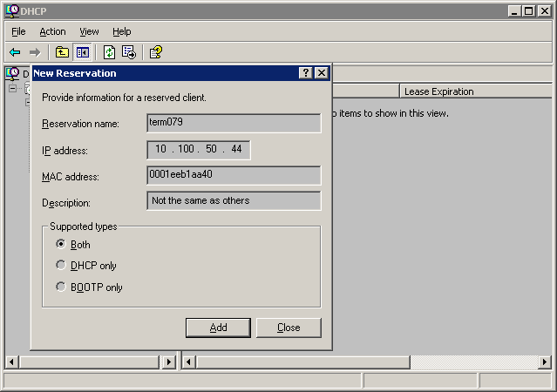Click the Refresh toolbar icon
Screen dimensions: 557x392
point(110,52)
